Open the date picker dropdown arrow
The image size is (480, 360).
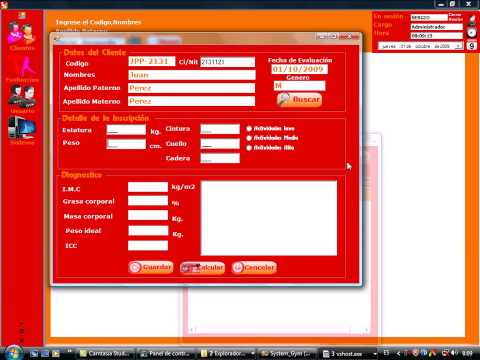[x=459, y=46]
